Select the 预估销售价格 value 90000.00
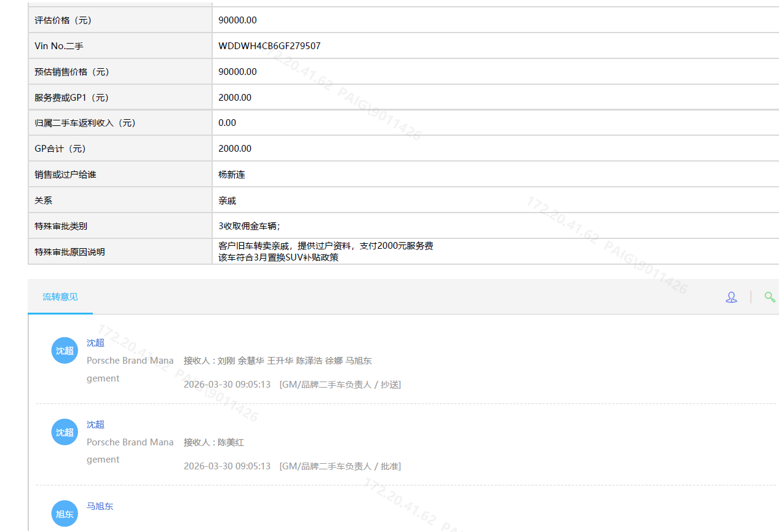This screenshot has width=779, height=532. (237, 72)
